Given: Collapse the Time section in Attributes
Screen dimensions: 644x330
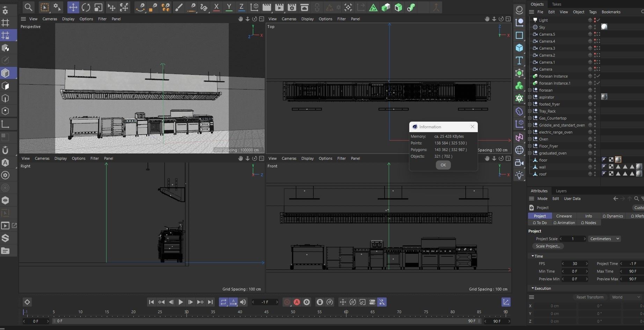Looking at the screenshot, I should coord(533,256).
